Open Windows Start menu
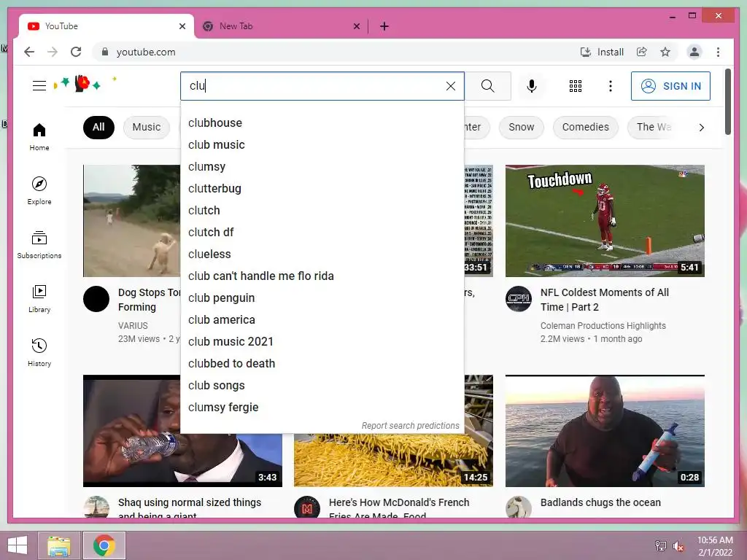 point(18,545)
